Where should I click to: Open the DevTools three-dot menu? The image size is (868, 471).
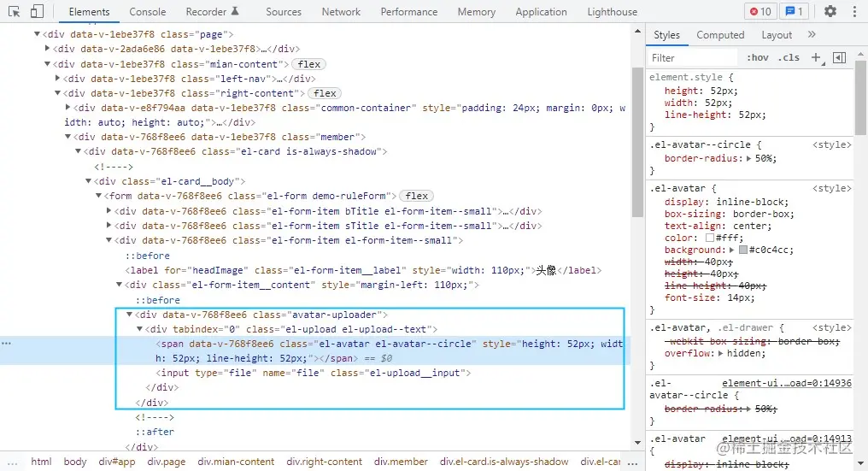pyautogui.click(x=854, y=12)
